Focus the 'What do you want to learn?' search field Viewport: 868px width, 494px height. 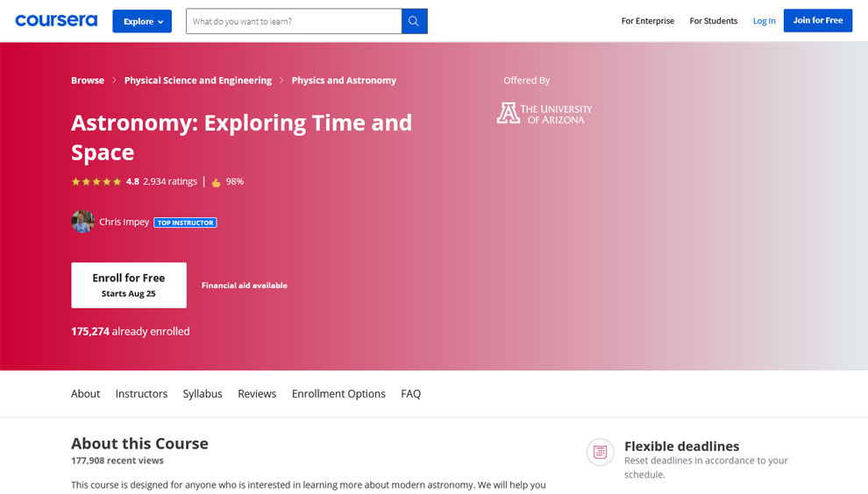click(294, 21)
